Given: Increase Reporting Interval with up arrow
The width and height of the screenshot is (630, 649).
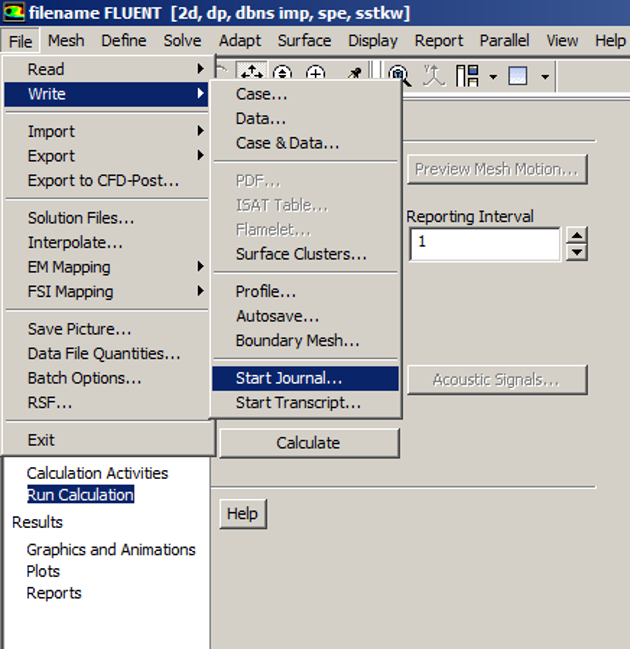Looking at the screenshot, I should coord(577,236).
